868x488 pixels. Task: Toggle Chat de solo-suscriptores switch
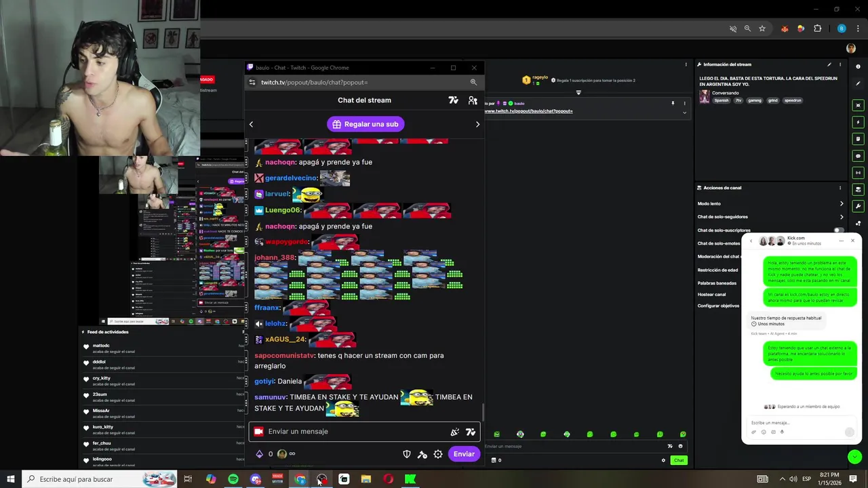840,230
